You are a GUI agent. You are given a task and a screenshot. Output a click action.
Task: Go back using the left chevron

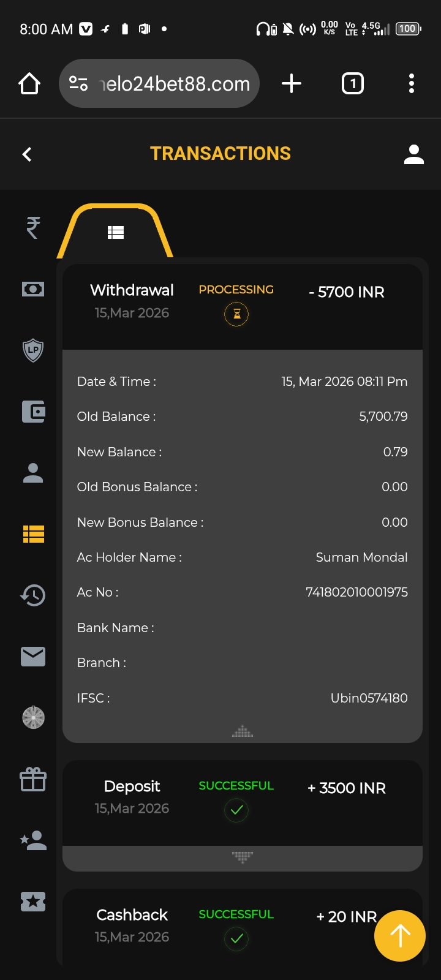pos(27,154)
